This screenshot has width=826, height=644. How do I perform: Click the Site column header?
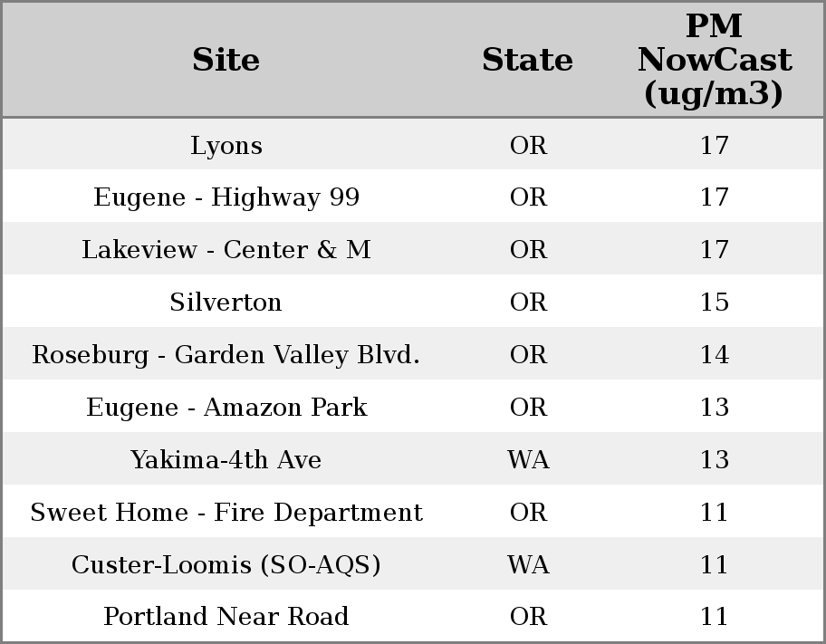click(x=226, y=60)
